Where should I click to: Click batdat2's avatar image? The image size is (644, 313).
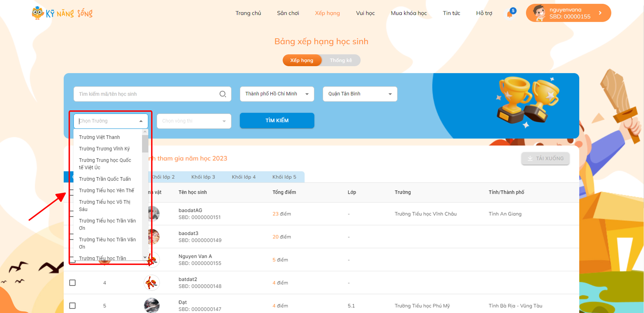pyautogui.click(x=152, y=283)
